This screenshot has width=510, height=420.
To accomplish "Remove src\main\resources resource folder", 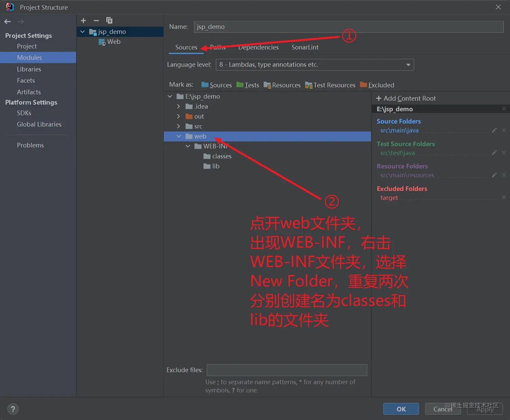I will click(x=504, y=175).
